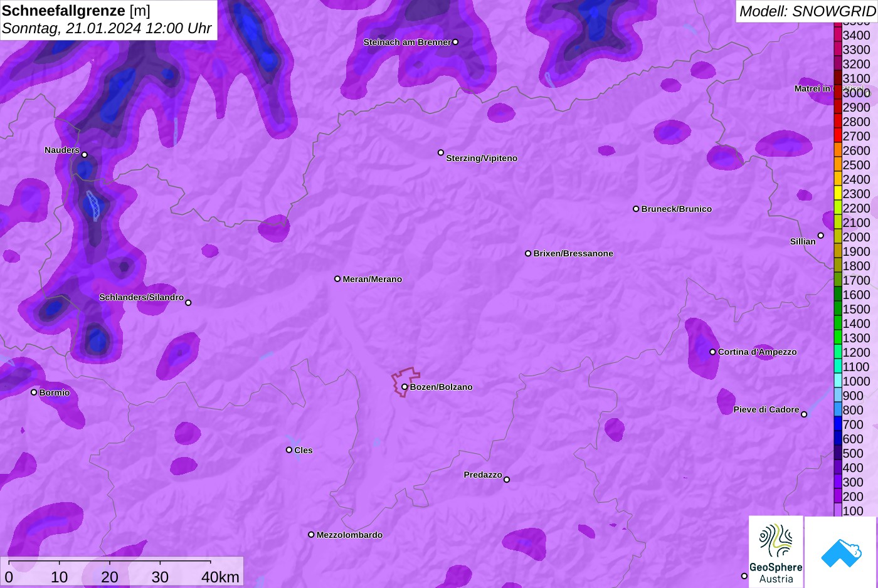878x588 pixels.
Task: Select the 1500 m green legend swatch
Action: [x=838, y=308]
